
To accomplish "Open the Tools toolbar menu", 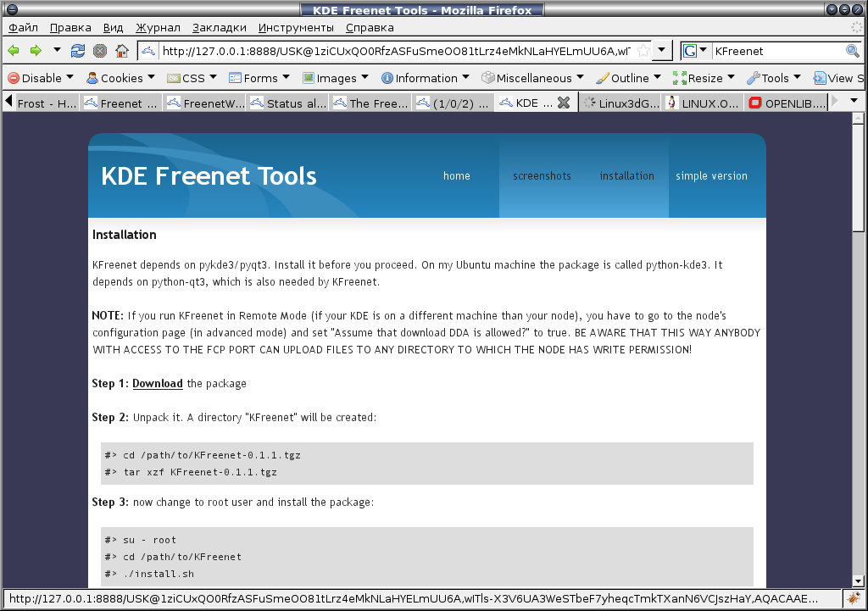I will pyautogui.click(x=774, y=78).
